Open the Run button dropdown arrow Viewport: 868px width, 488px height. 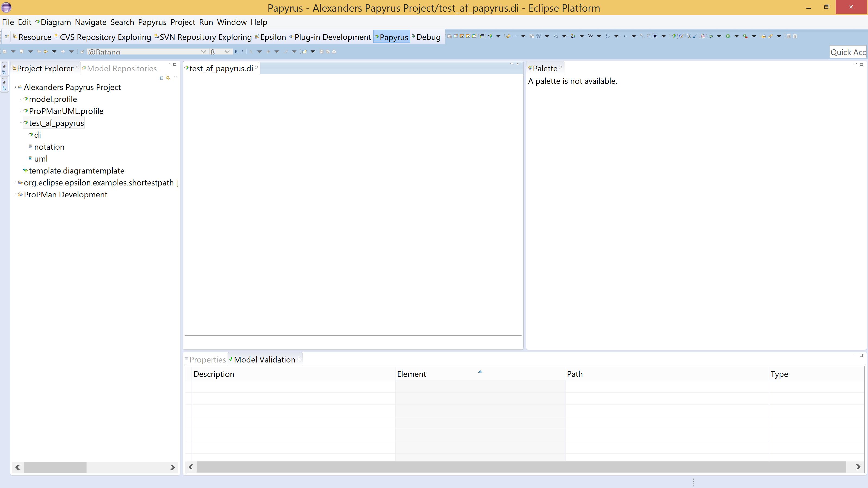pos(736,36)
